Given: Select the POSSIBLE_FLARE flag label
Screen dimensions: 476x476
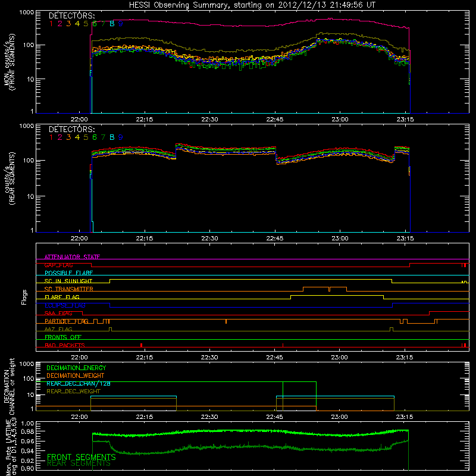Looking at the screenshot, I should [68, 273].
